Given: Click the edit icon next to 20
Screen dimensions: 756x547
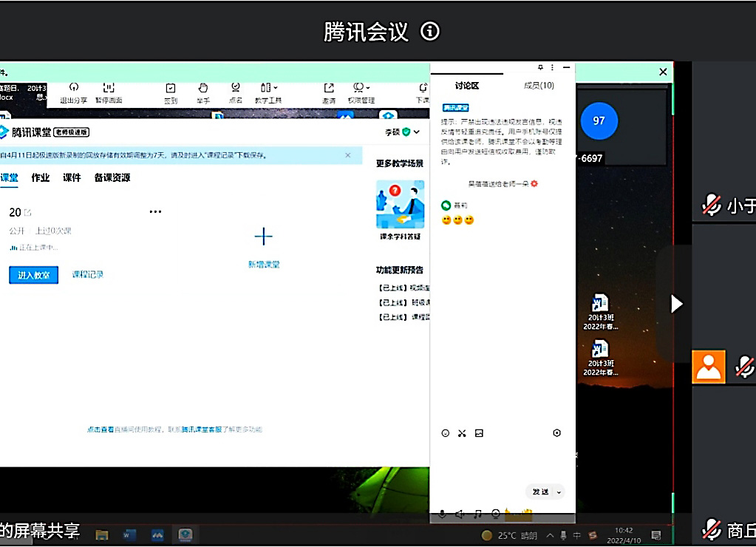Looking at the screenshot, I should point(27,212).
